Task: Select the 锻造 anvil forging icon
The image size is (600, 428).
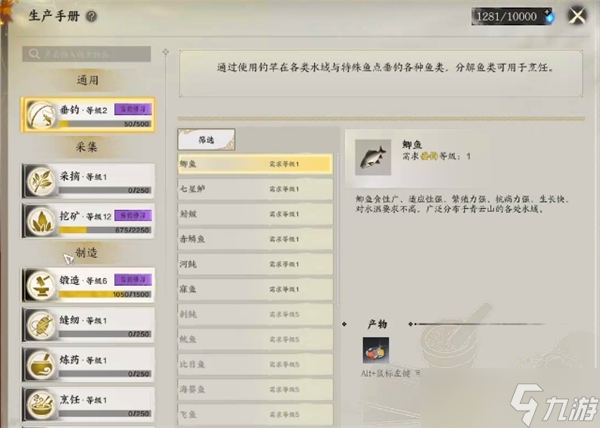Action: click(x=41, y=286)
